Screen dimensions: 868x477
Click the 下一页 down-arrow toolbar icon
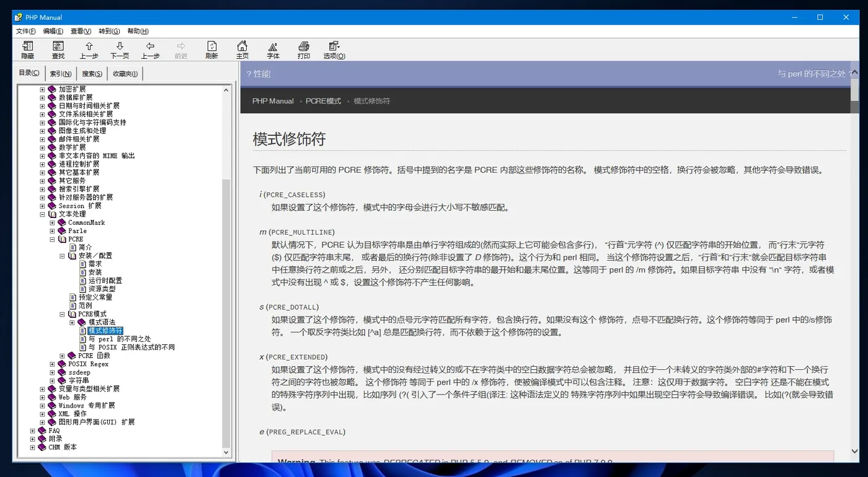pos(120,46)
